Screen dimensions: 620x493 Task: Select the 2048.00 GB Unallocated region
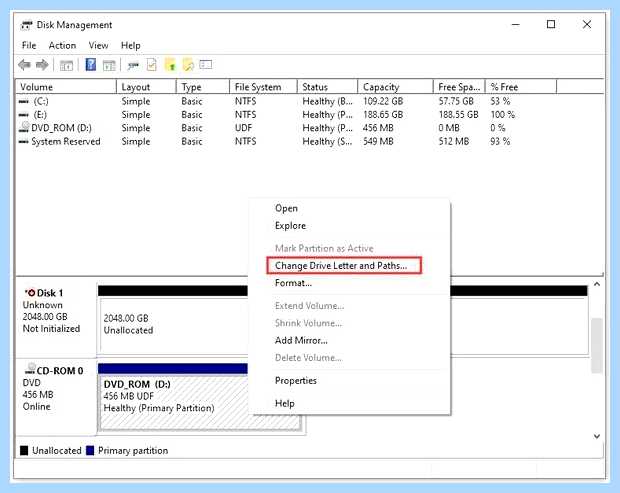coord(174,324)
